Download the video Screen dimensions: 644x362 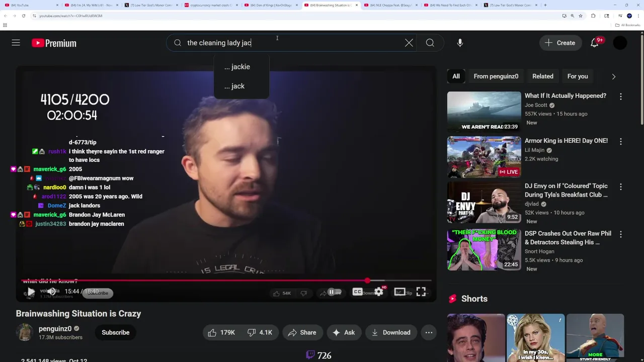391,332
